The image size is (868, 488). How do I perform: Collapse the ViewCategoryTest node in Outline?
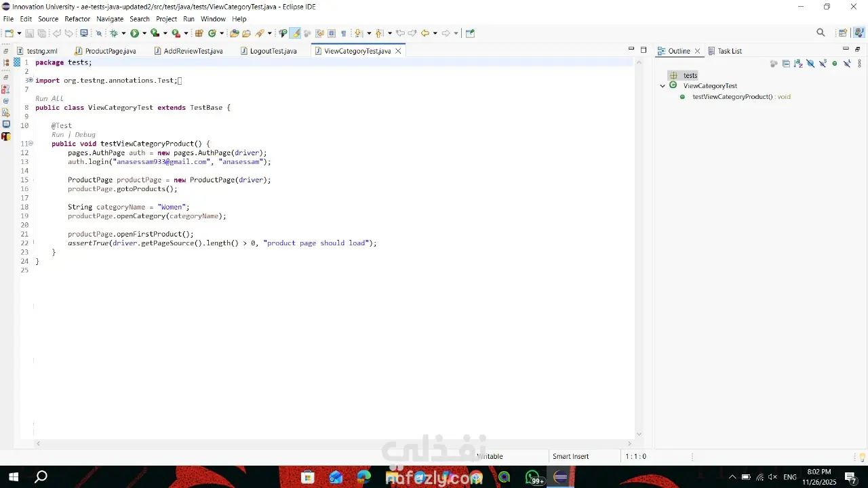coord(663,86)
